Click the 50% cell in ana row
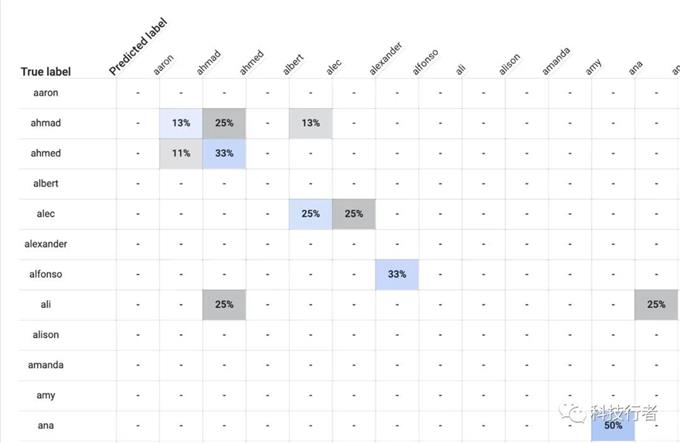The height and width of the screenshot is (443, 680). (x=613, y=425)
